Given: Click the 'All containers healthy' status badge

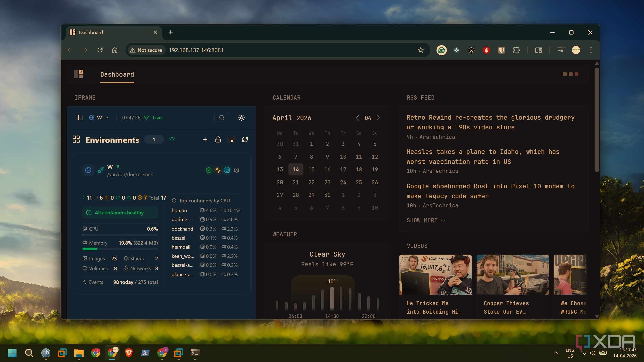Looking at the screenshot, I should point(120,213).
